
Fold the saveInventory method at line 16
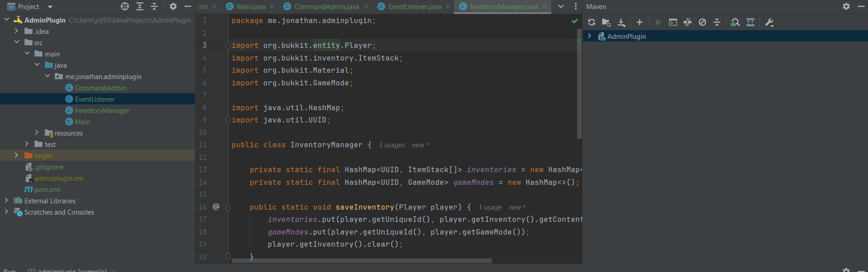[228, 207]
